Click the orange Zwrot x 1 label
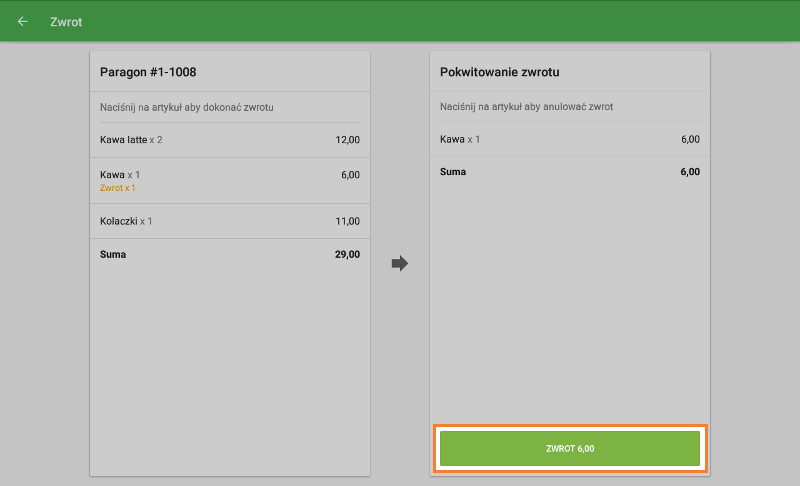Image resolution: width=800 pixels, height=486 pixels. click(118, 188)
